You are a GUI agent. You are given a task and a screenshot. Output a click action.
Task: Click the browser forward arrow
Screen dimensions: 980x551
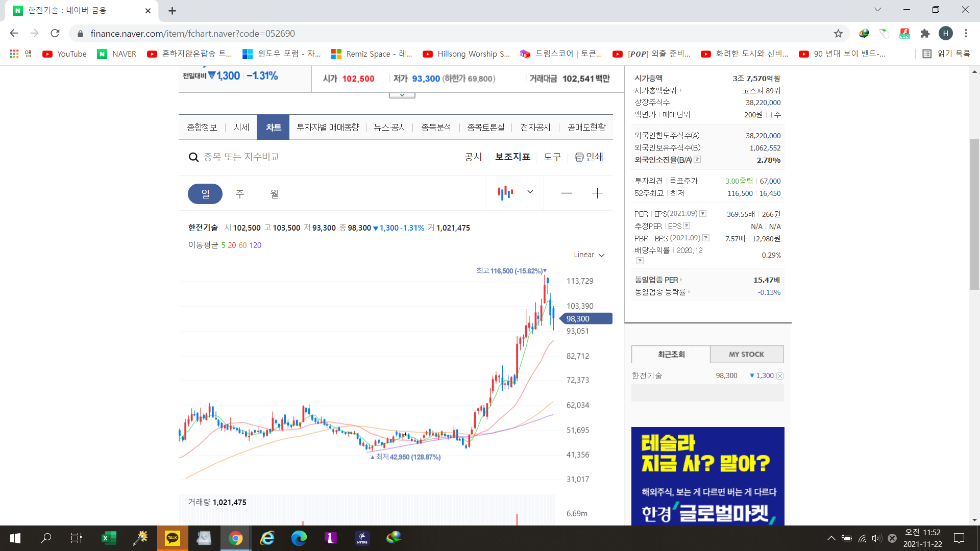pyautogui.click(x=34, y=33)
